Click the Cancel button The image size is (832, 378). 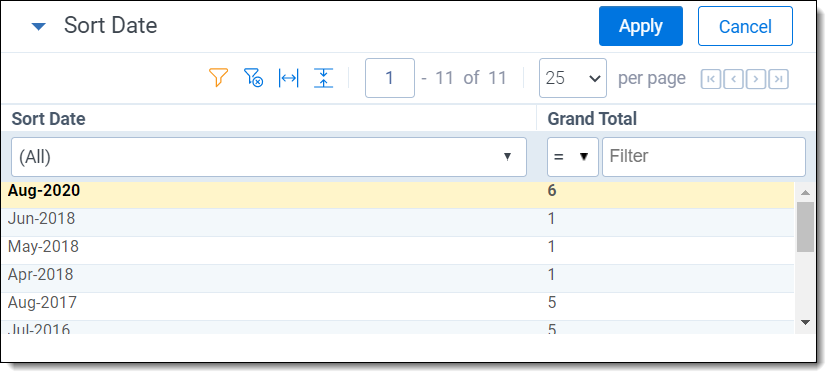(745, 26)
